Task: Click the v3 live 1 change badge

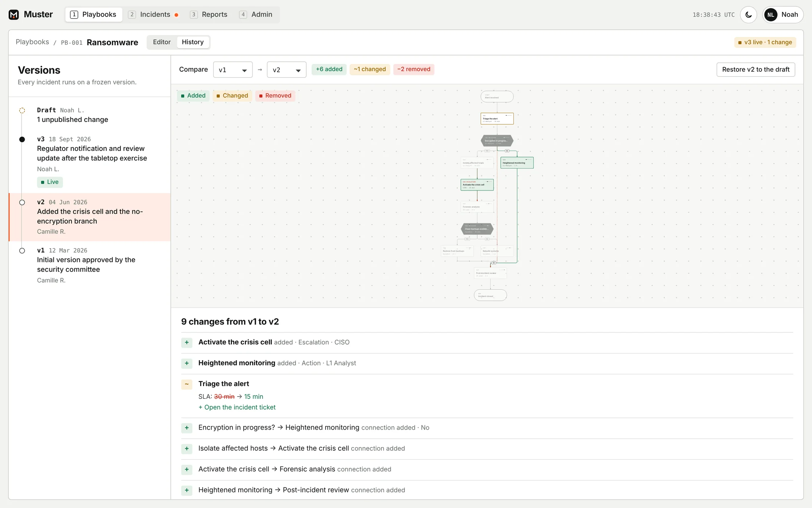Action: coord(765,42)
